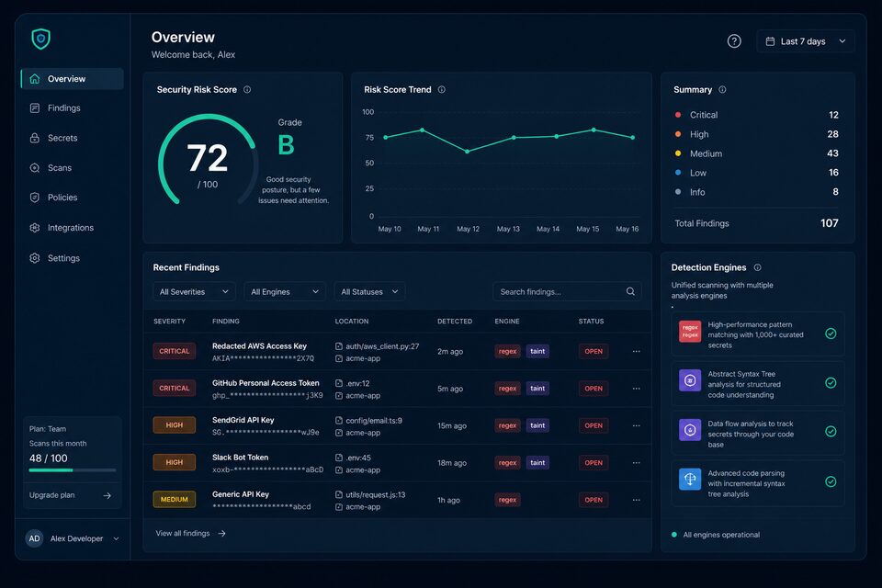
Task: Click the file icon beside utils/request.js:13
Action: [x=339, y=494]
